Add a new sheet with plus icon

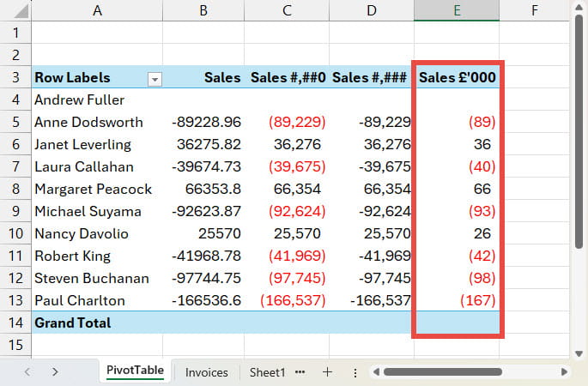327,371
